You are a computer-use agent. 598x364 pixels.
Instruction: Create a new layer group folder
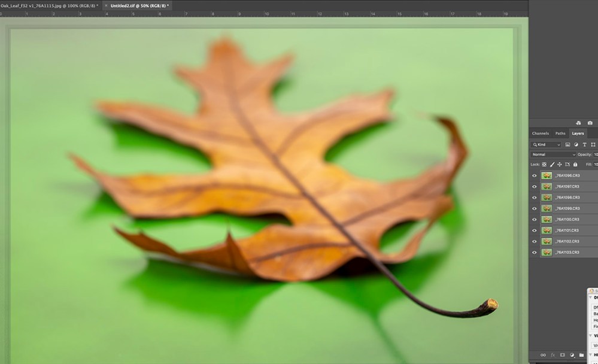click(x=582, y=355)
